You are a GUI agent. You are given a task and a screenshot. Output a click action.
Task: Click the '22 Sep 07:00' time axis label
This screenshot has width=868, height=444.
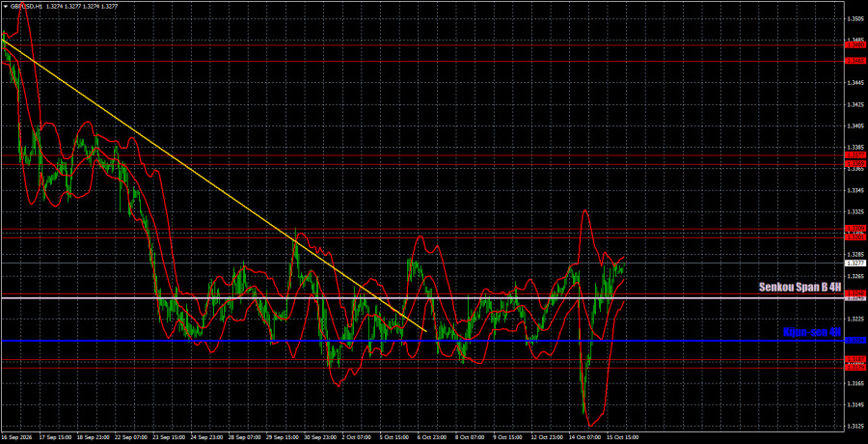[129, 437]
